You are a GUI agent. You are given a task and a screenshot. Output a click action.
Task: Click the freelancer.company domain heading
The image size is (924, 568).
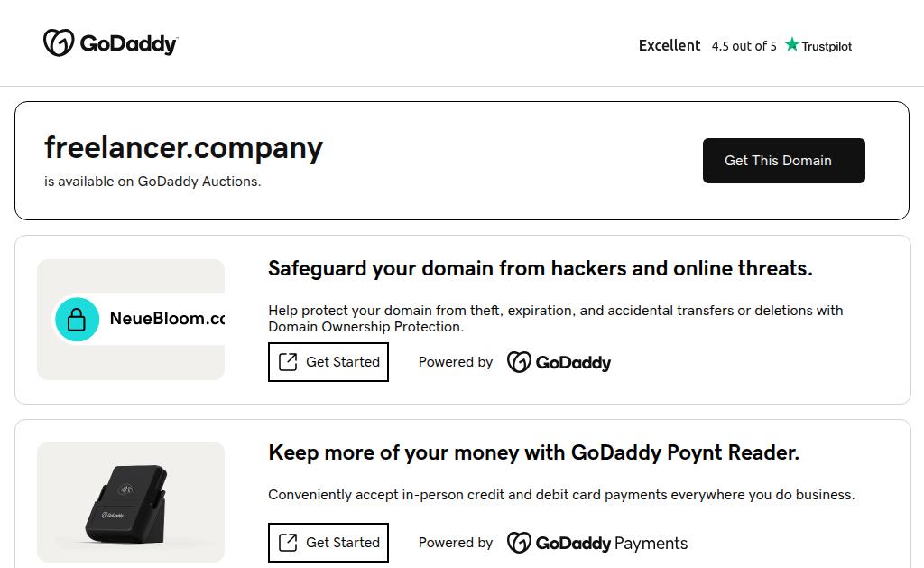[x=183, y=147]
